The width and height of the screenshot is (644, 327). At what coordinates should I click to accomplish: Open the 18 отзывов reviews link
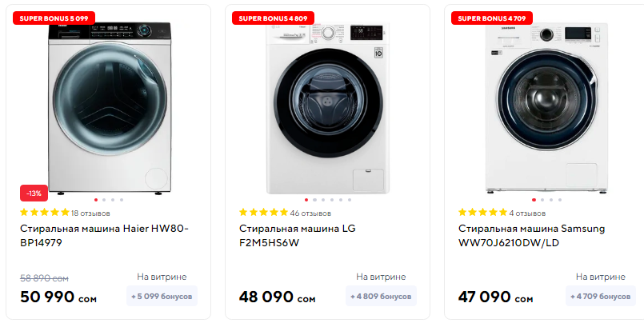[90, 213]
